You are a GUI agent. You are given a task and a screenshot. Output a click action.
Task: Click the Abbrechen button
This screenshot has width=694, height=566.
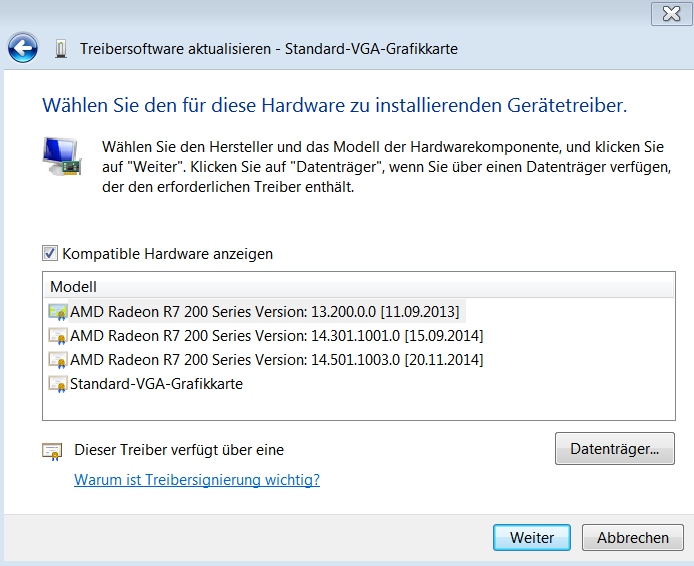pyautogui.click(x=632, y=538)
